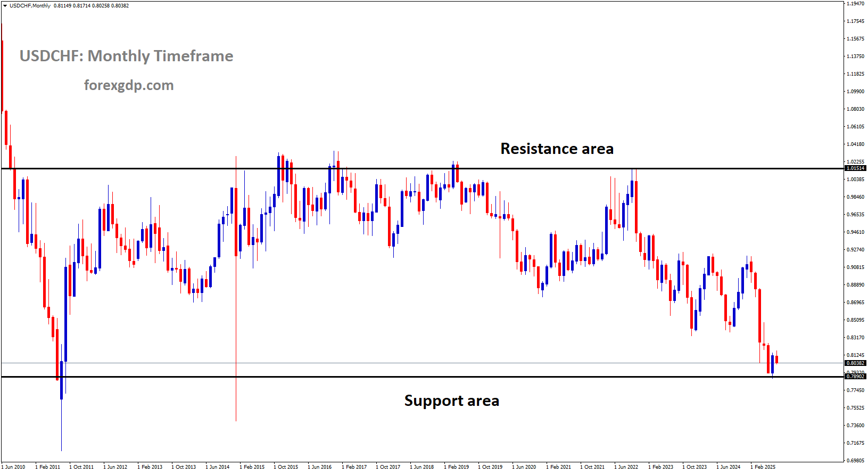Click the 1 Jun 2012 date label
The height and width of the screenshot is (473, 868).
pyautogui.click(x=115, y=467)
